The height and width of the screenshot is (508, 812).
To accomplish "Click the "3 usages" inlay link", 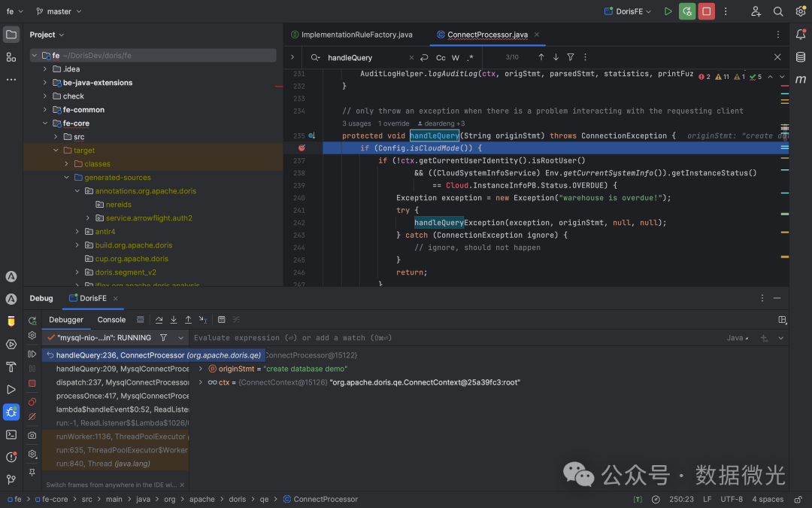I will pos(356,123).
